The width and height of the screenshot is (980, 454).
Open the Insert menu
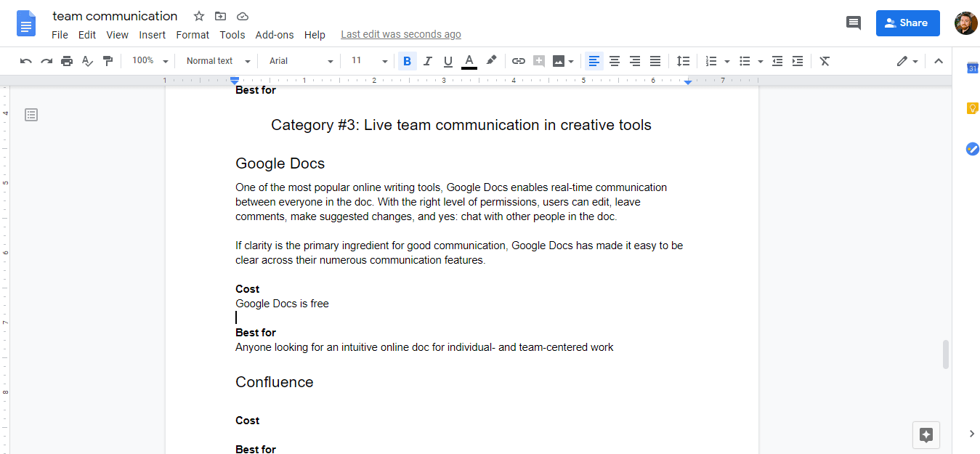click(x=153, y=35)
